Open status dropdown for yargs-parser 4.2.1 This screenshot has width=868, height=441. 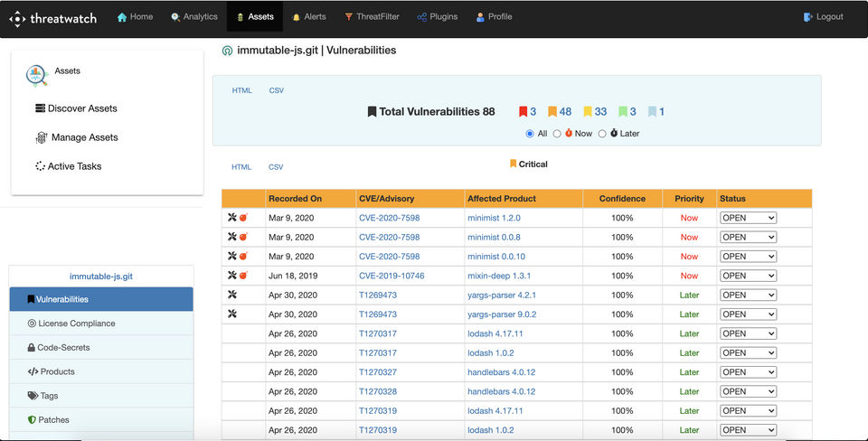748,295
